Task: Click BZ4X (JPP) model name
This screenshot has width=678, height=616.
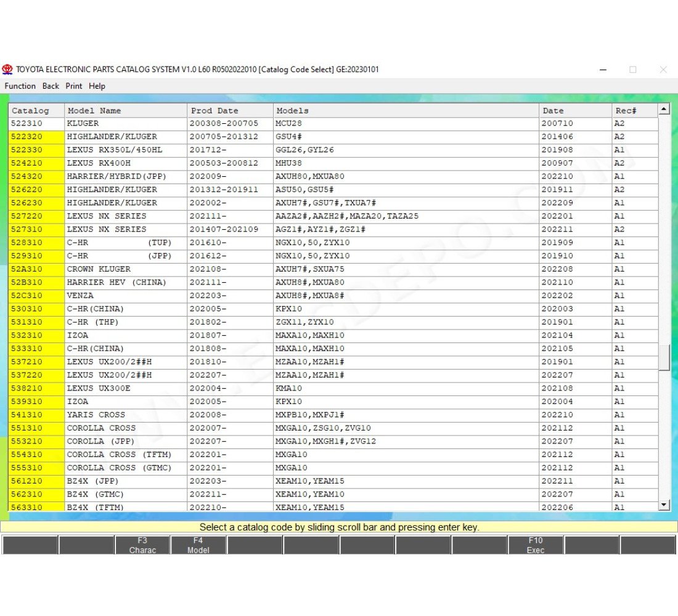Action: pos(93,481)
